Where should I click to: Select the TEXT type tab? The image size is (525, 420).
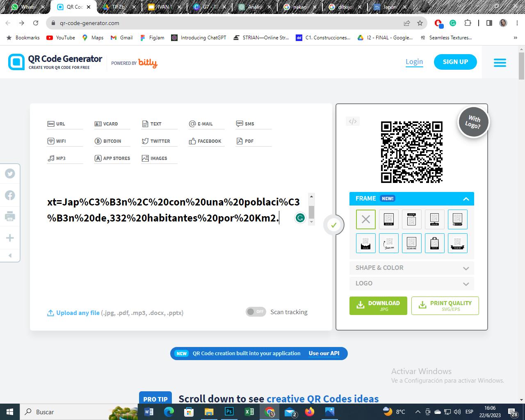tap(159, 124)
